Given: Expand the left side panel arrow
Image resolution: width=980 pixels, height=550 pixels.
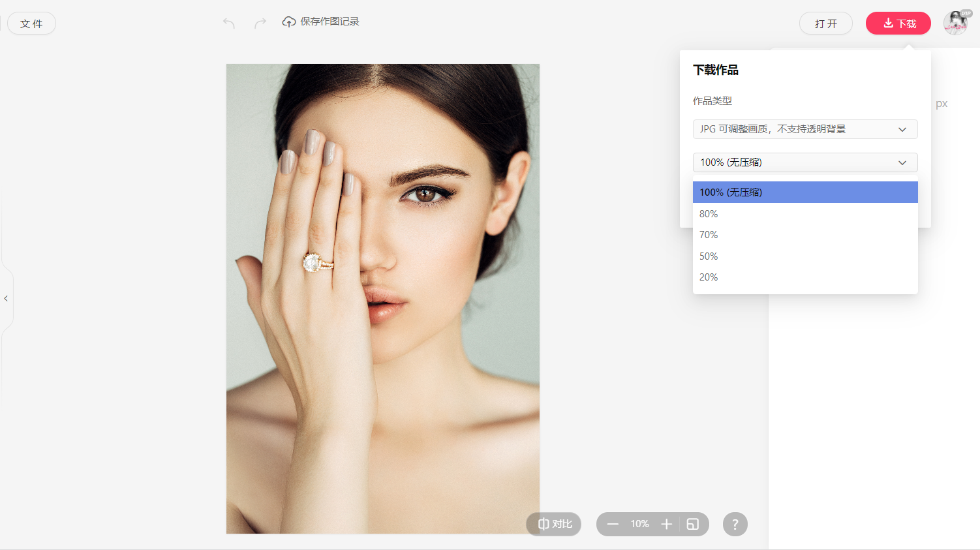Looking at the screenshot, I should [6, 298].
